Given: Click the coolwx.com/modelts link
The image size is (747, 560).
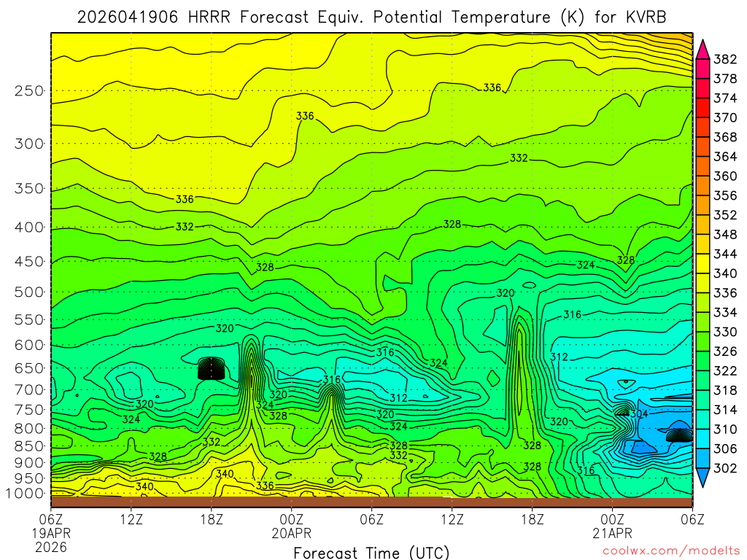Looking at the screenshot, I should pos(672,551).
